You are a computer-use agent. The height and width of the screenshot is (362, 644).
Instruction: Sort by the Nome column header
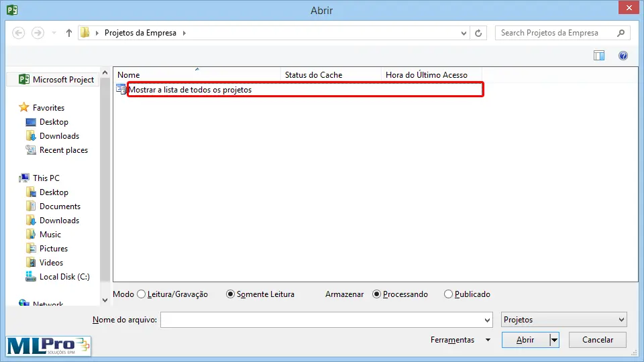coord(197,74)
